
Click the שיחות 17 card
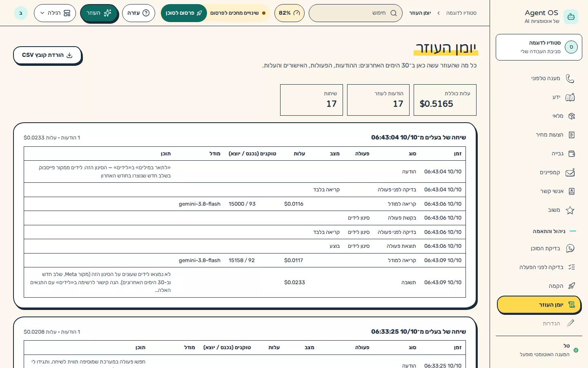click(312, 100)
